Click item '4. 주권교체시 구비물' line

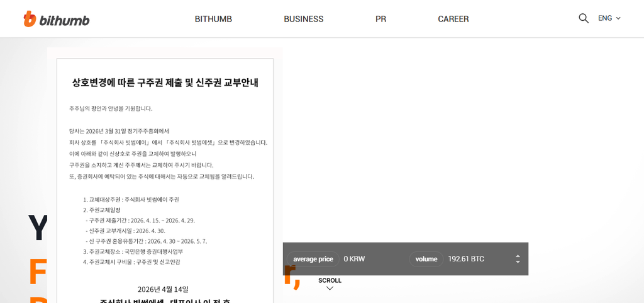pos(131,261)
